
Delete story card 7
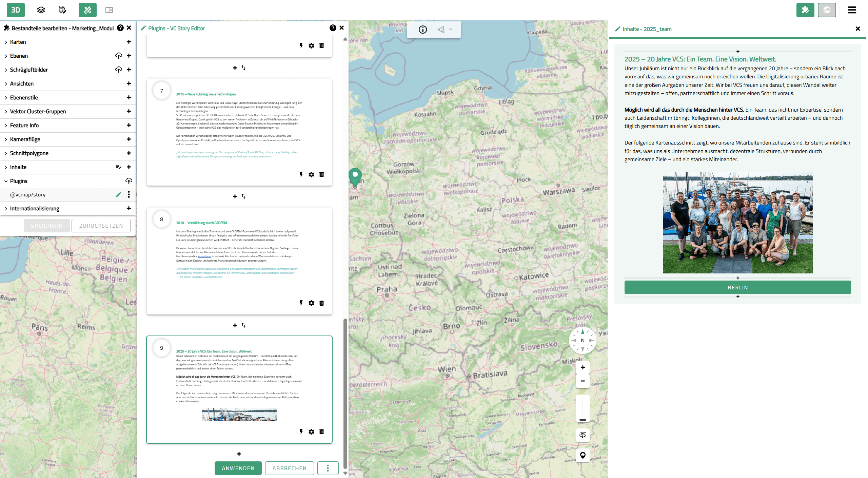[x=321, y=174]
